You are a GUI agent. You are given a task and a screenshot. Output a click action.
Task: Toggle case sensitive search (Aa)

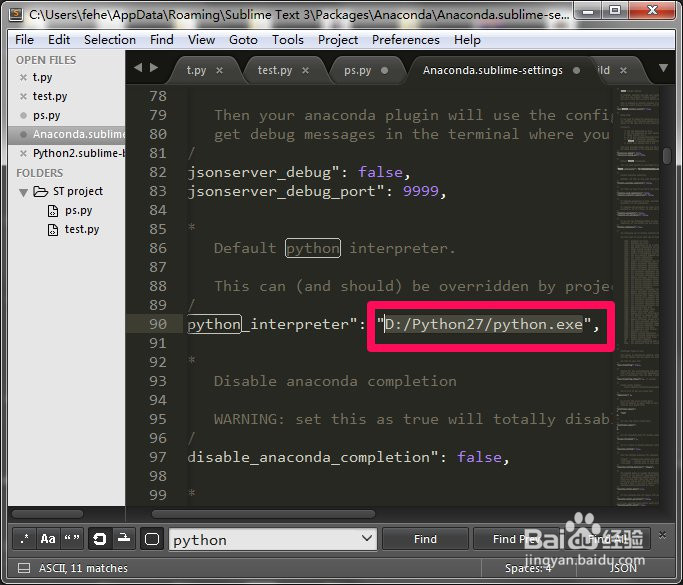48,539
